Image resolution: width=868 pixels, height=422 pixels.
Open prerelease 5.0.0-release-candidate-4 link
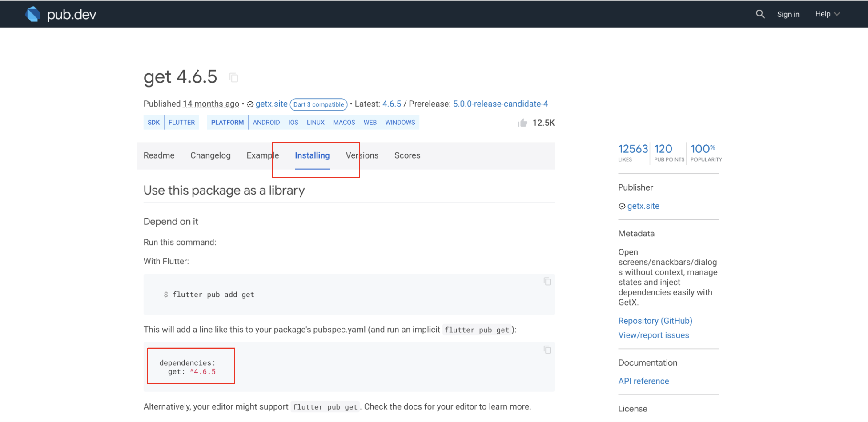[x=500, y=104]
